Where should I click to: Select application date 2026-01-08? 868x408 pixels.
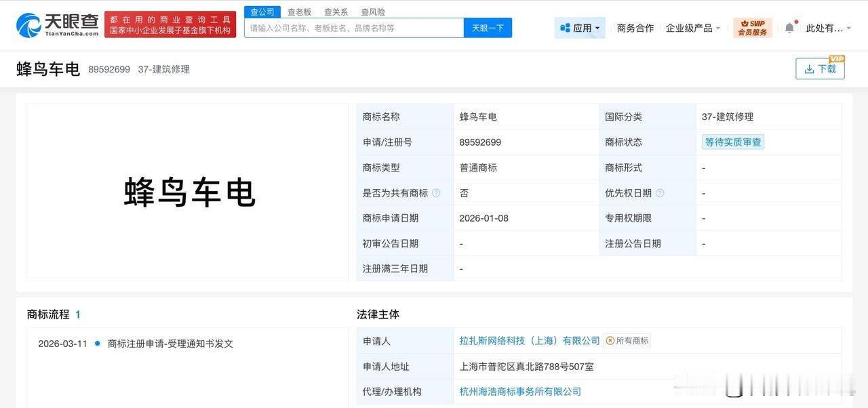pos(484,218)
